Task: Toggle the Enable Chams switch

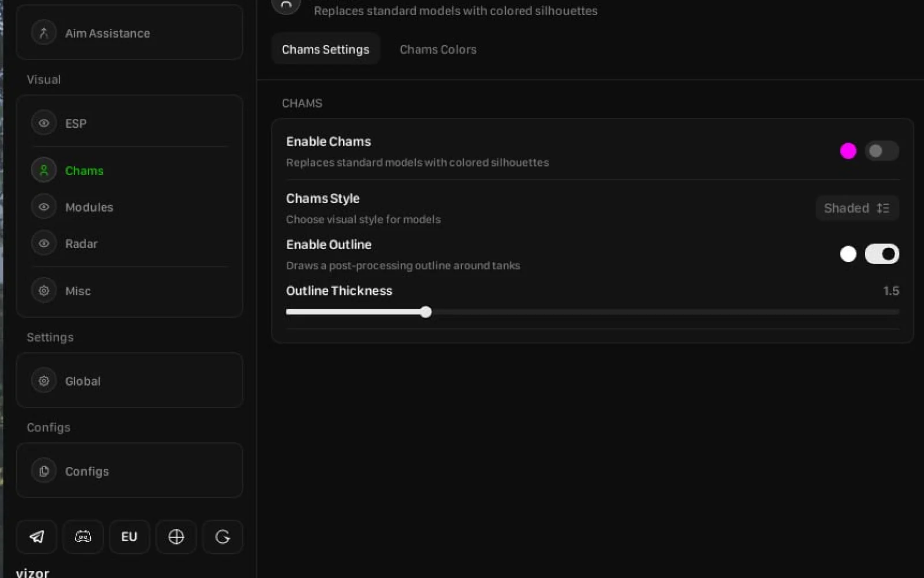Action: [882, 151]
